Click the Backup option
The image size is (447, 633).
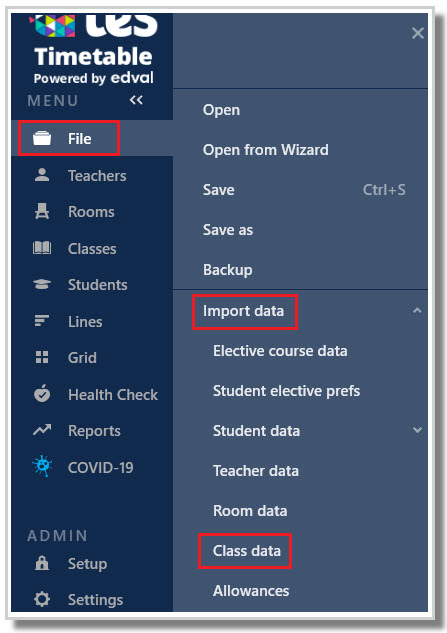pos(228,270)
